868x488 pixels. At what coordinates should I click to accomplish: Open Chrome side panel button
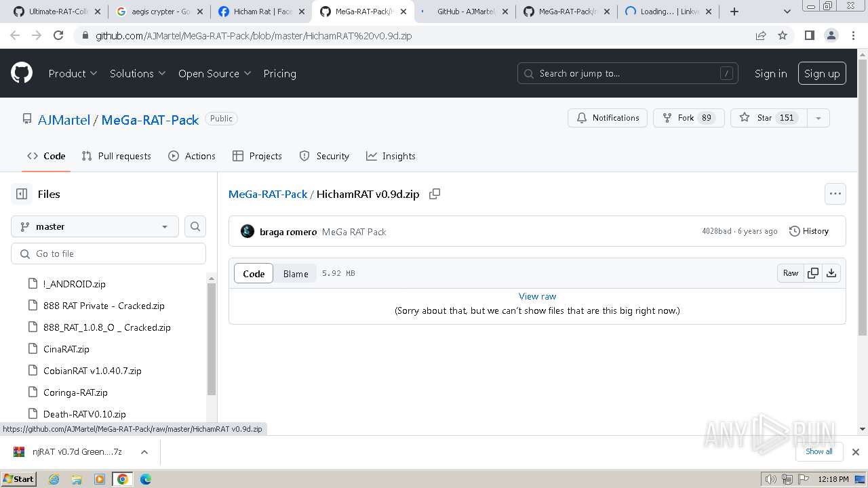pyautogui.click(x=809, y=35)
